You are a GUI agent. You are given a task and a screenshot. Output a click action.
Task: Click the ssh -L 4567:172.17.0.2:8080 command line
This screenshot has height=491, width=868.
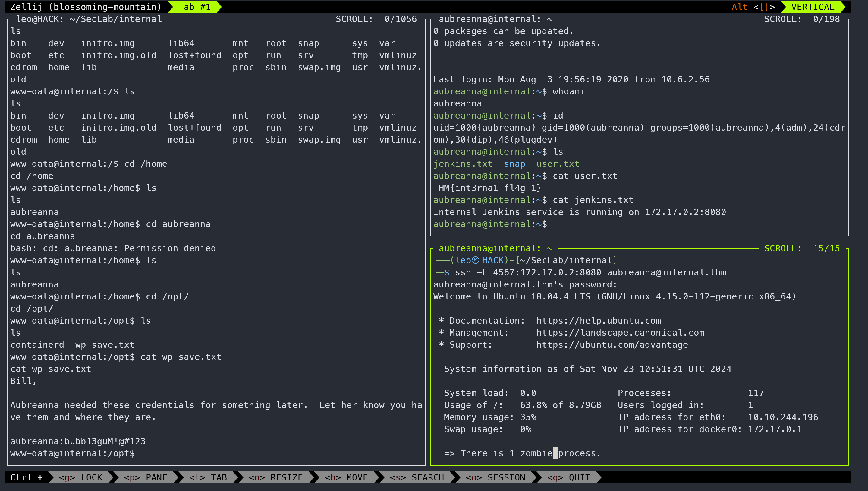pos(590,272)
